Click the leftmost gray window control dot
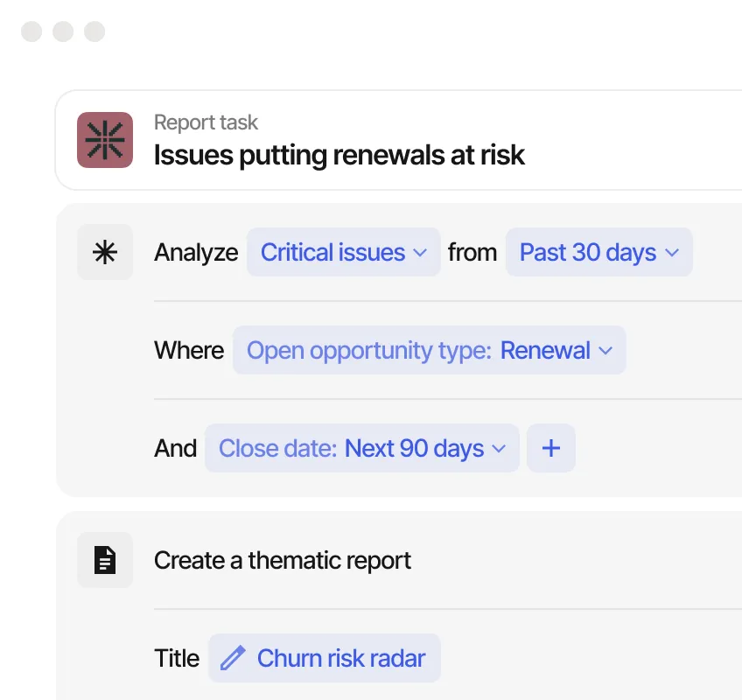Image resolution: width=742 pixels, height=700 pixels. point(31,31)
